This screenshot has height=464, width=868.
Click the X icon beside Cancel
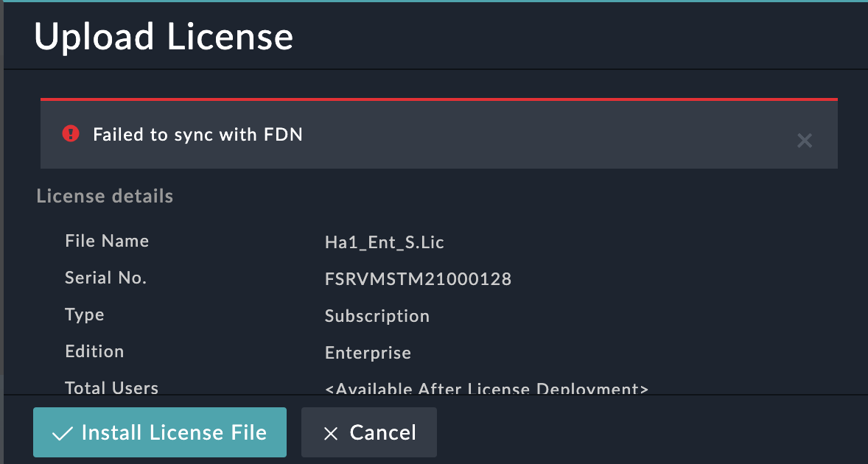[x=331, y=434]
